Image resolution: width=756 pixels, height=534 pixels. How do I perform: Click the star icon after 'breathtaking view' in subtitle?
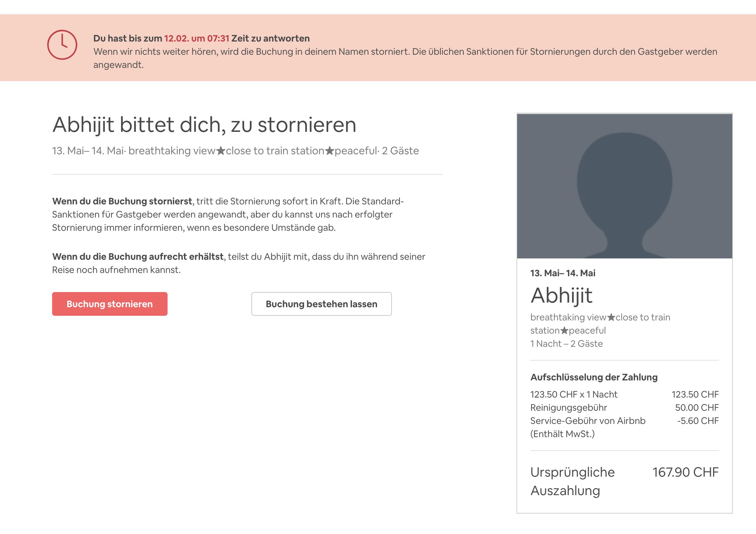[221, 151]
